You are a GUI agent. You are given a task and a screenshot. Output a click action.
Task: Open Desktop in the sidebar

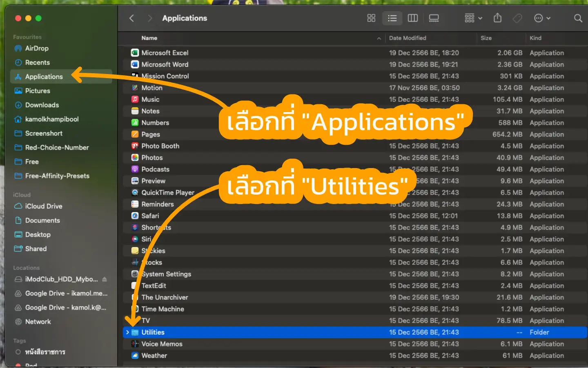pyautogui.click(x=61, y=235)
